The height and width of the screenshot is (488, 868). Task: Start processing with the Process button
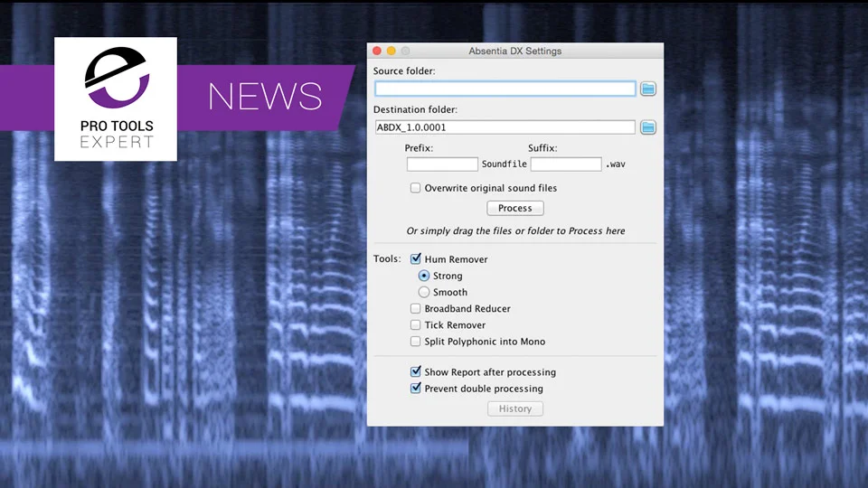514,208
